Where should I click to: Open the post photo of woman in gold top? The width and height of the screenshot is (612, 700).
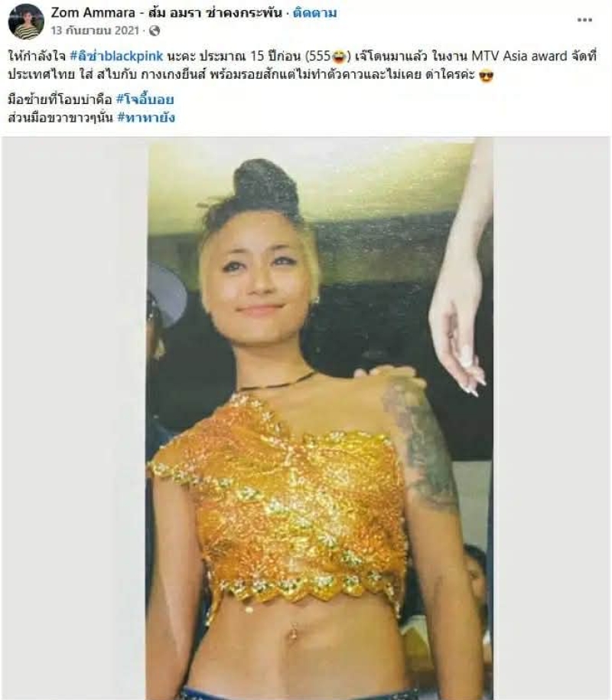pos(320,418)
